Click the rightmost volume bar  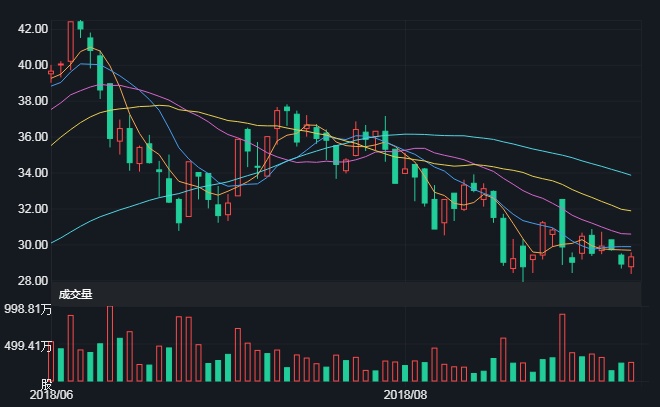(x=631, y=371)
